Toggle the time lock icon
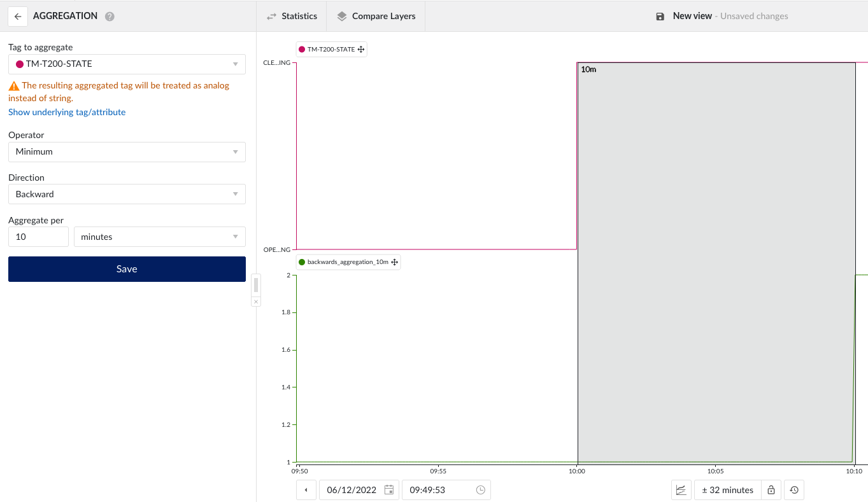 pyautogui.click(x=771, y=490)
